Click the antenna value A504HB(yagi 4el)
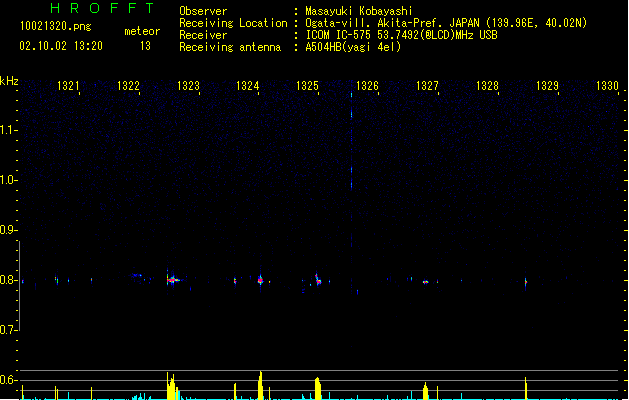The width and height of the screenshot is (629, 400). coord(353,47)
